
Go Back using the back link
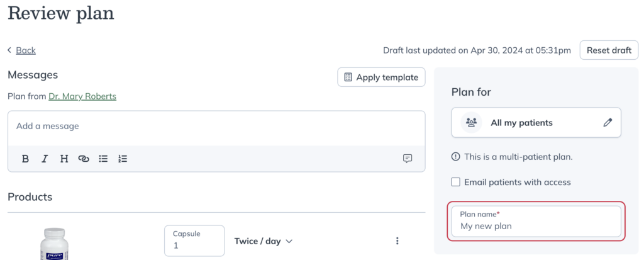click(25, 50)
